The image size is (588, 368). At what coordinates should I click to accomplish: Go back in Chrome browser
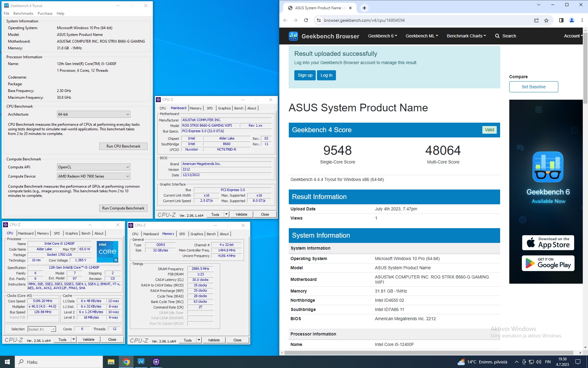(x=285, y=20)
